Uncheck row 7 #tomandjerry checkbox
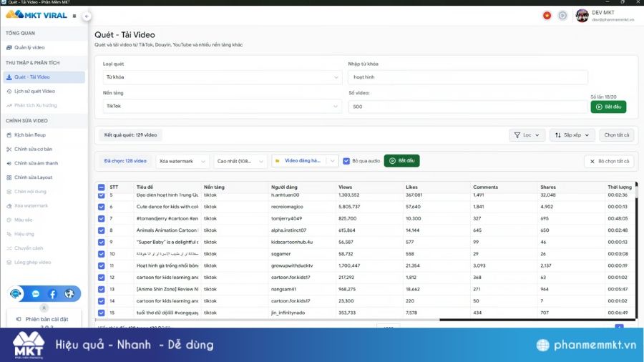The height and width of the screenshot is (362, 644). point(101,219)
